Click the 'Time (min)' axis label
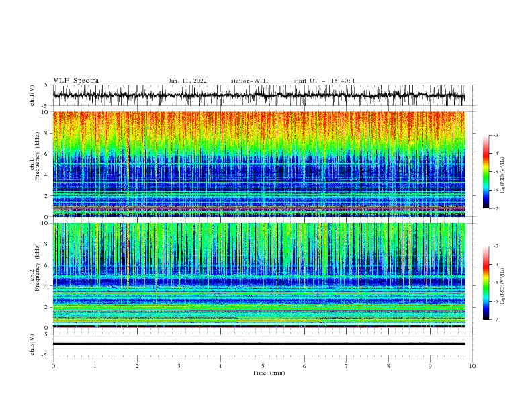Screen dimensions: 532x411 coord(269,373)
